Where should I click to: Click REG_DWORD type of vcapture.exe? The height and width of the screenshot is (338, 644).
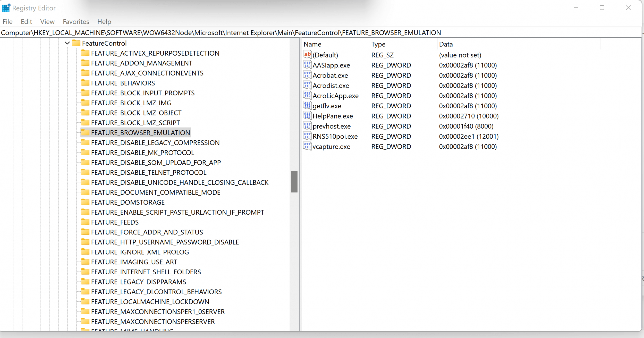click(391, 147)
